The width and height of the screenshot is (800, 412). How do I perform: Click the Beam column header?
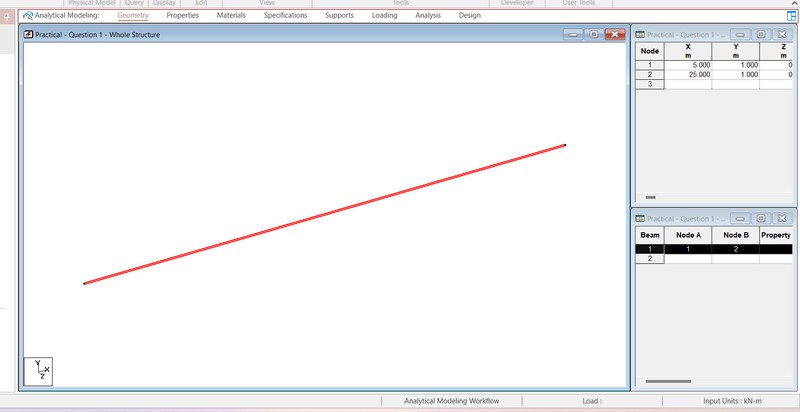click(x=649, y=236)
